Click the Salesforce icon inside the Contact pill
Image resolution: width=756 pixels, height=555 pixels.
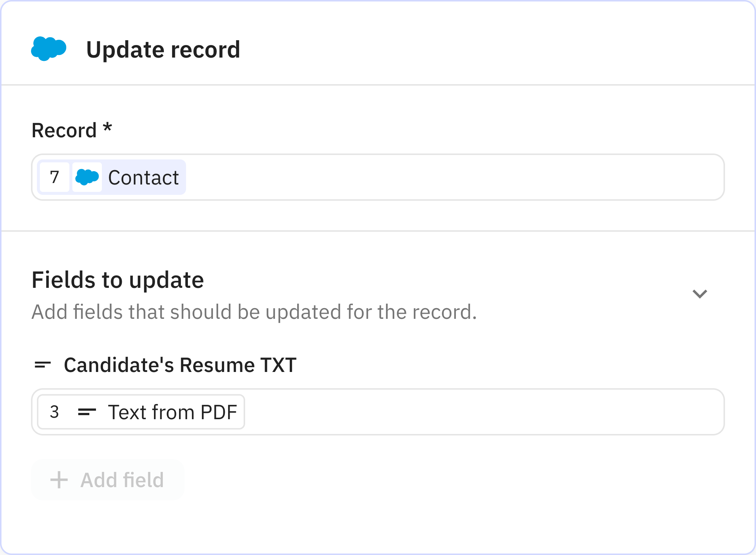click(87, 177)
